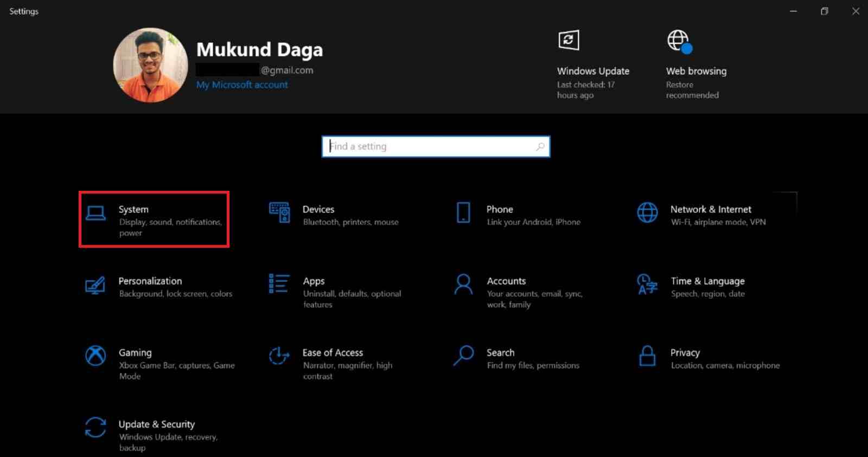
Task: Click the Ease of Access title
Action: point(333,352)
